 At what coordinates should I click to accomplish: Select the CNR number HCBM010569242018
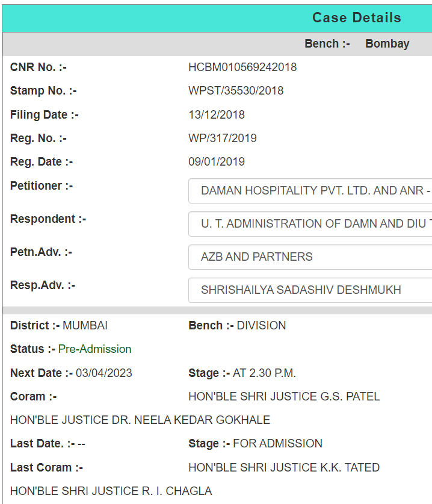coord(242,67)
